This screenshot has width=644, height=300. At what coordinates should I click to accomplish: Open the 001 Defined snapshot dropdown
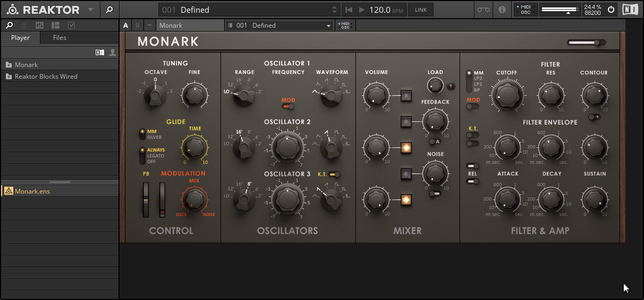click(x=279, y=25)
